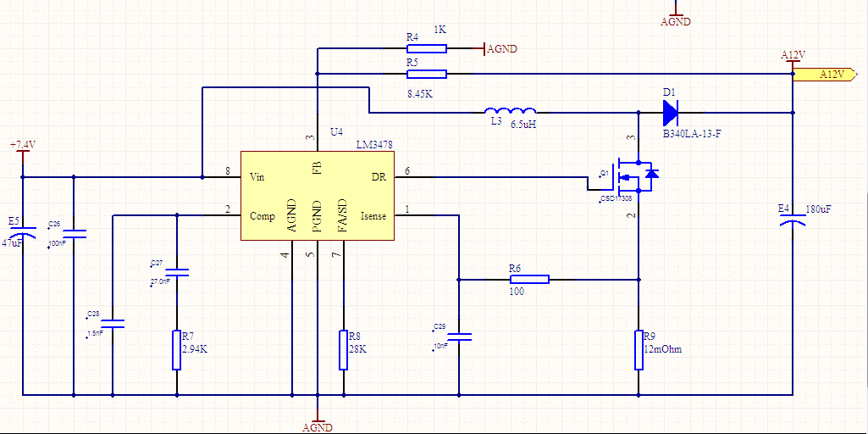Viewport: 868px width, 434px height.
Task: Click the FA/SD pin label on U4
Action: 343,215
